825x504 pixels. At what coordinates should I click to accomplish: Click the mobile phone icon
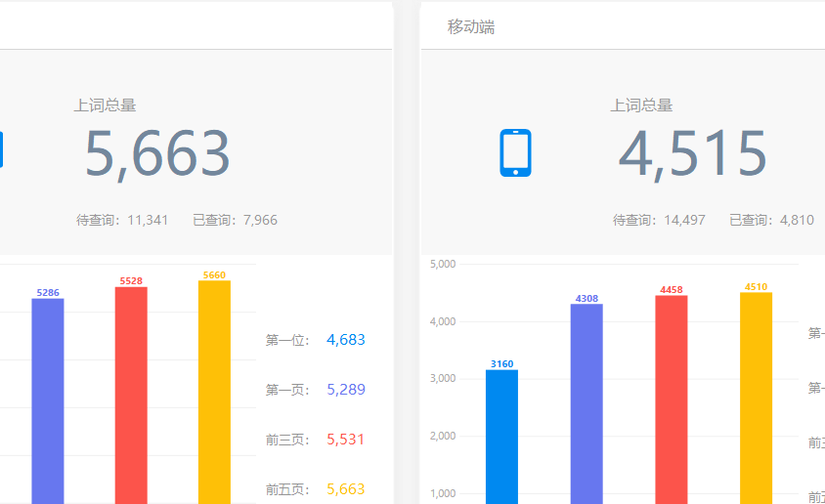coord(515,152)
